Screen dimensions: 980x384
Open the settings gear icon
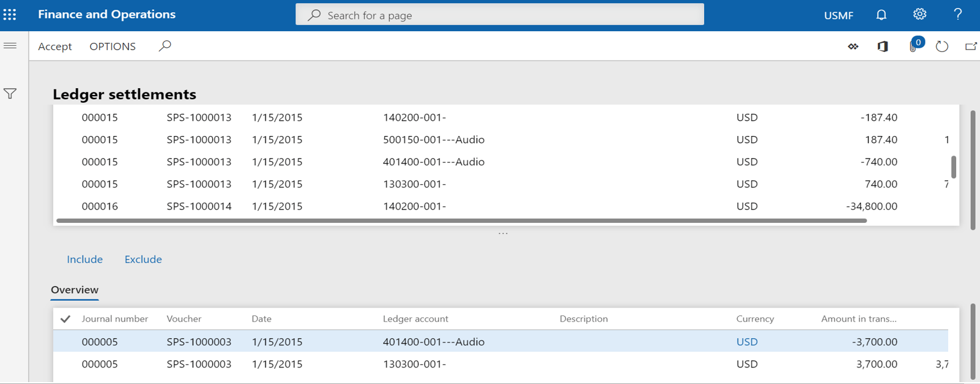pyautogui.click(x=919, y=15)
